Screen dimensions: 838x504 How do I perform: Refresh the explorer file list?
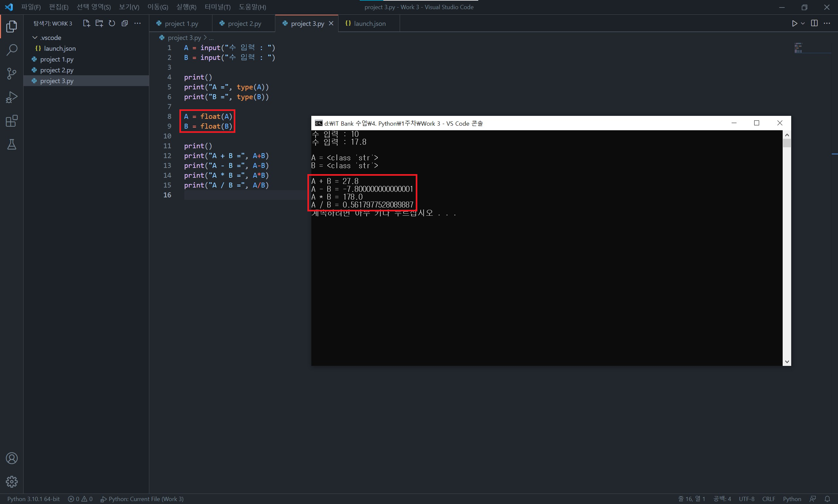pos(112,23)
